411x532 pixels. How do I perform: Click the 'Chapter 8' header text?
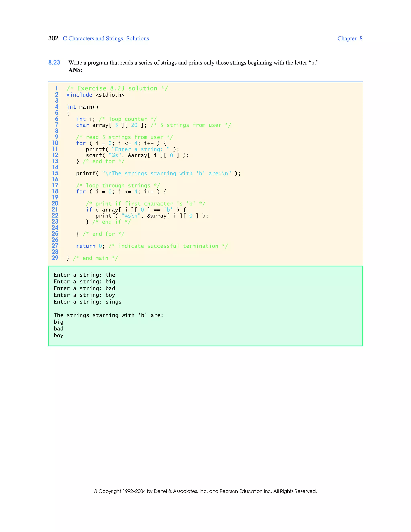350,39
